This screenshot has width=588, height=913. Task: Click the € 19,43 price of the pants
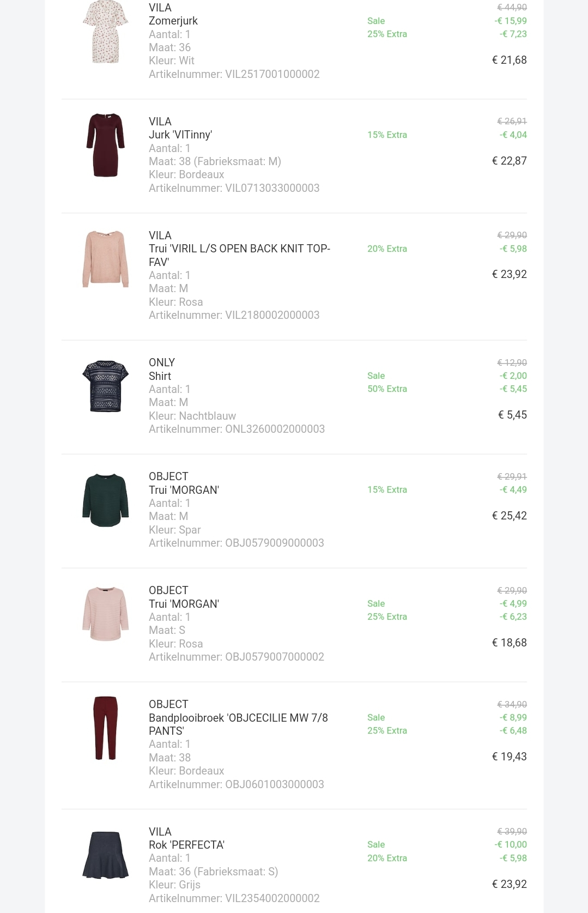tap(510, 757)
